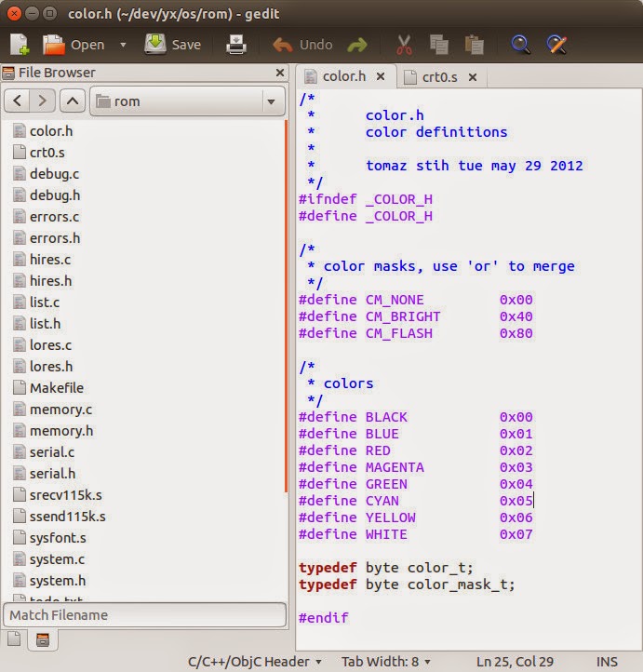Open srecv115k.s from the file browser

point(58,495)
